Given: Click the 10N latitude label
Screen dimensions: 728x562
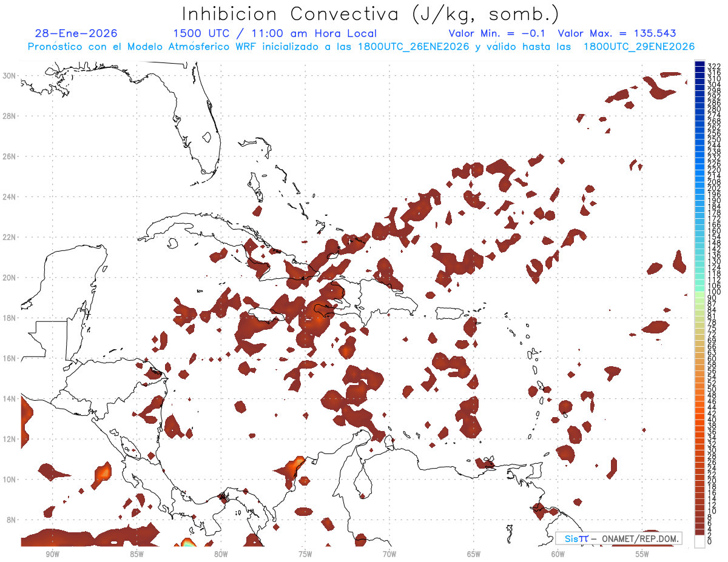Looking at the screenshot, I should tap(10, 479).
